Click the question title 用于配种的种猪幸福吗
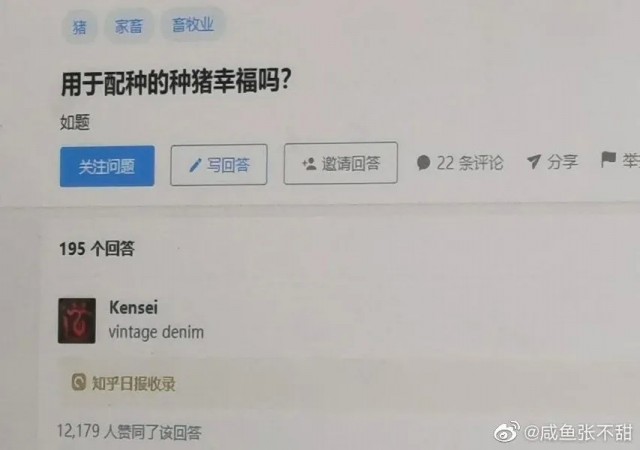Image resolution: width=640 pixels, height=450 pixels. click(176, 82)
